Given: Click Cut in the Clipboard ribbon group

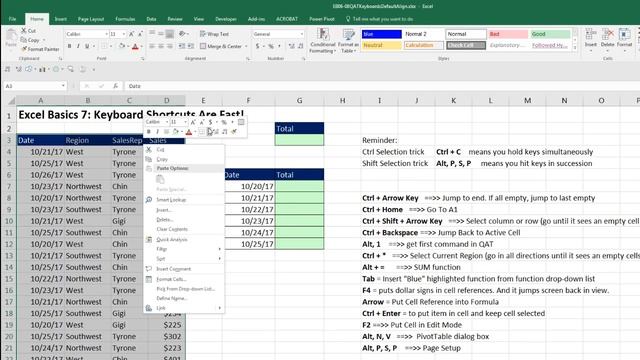Looking at the screenshot, I should pos(29,31).
